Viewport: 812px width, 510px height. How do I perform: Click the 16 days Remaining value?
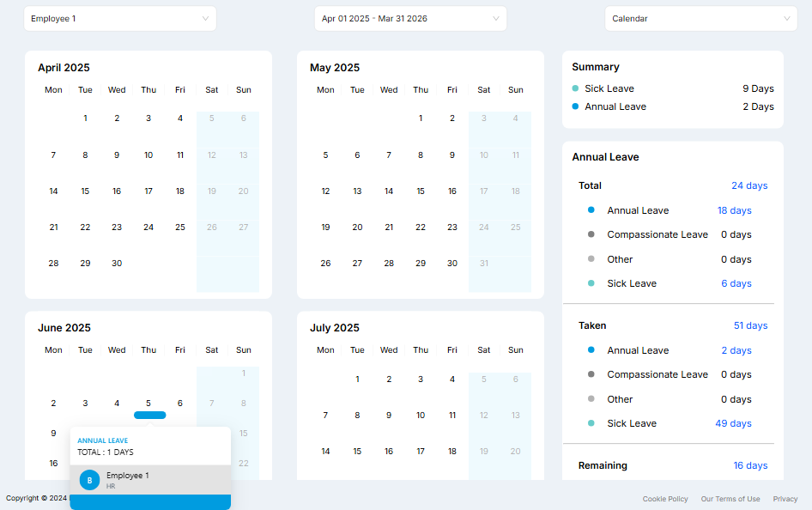750,465
